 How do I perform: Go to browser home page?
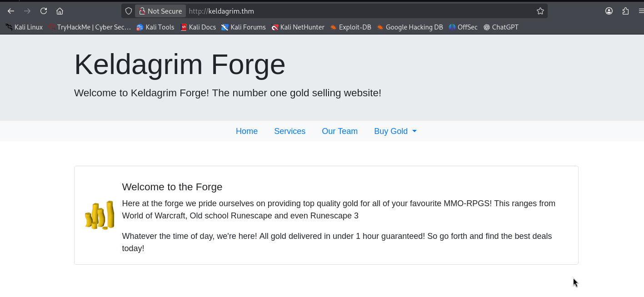(x=60, y=11)
